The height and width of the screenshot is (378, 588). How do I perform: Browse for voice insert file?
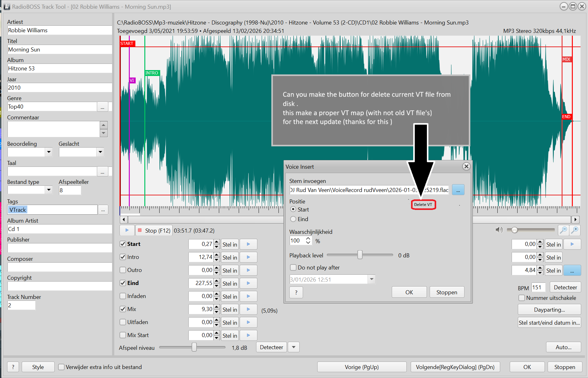click(458, 190)
